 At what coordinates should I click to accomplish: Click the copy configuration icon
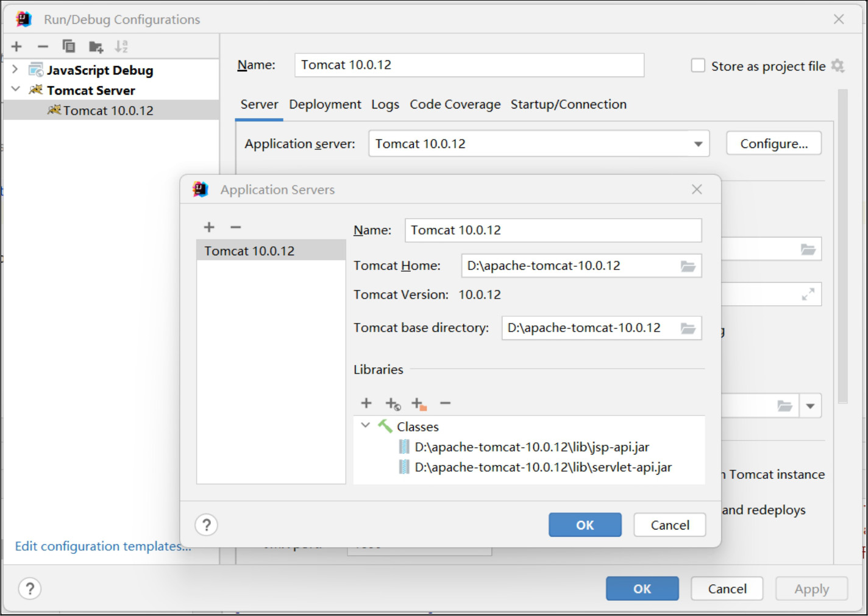coord(69,46)
